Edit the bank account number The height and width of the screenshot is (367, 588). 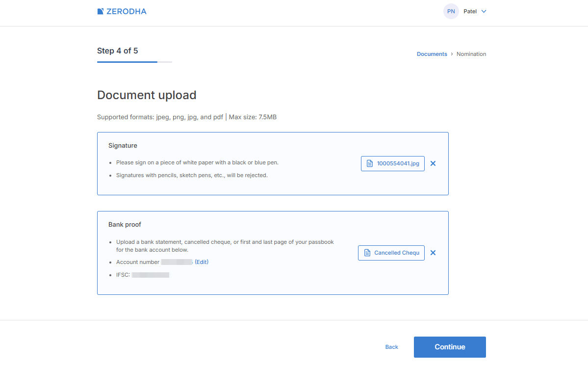202,262
